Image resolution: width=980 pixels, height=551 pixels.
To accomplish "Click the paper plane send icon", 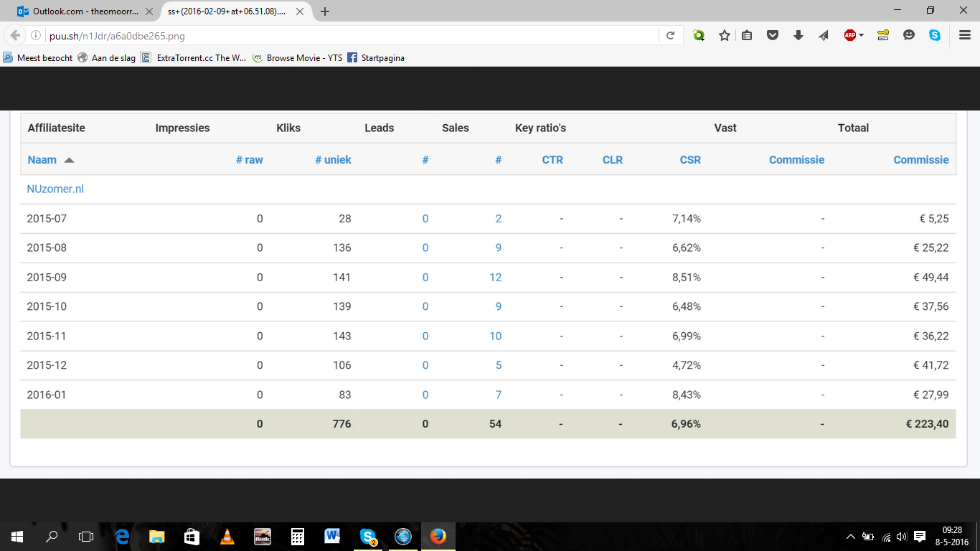I will tap(823, 35).
